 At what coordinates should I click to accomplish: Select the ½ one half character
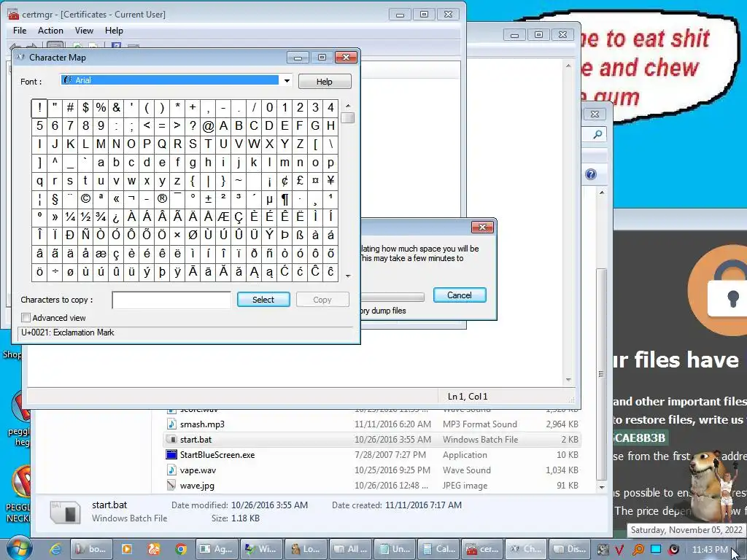pyautogui.click(x=85, y=217)
